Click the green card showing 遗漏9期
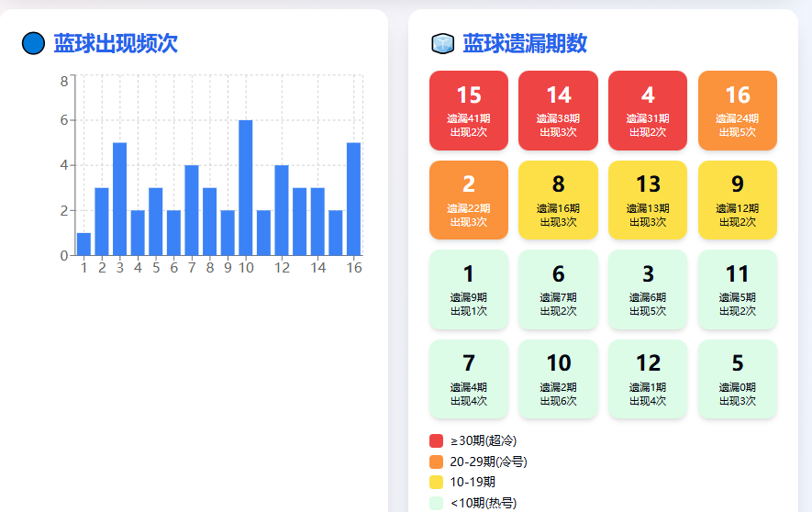The height and width of the screenshot is (512, 812). (468, 289)
